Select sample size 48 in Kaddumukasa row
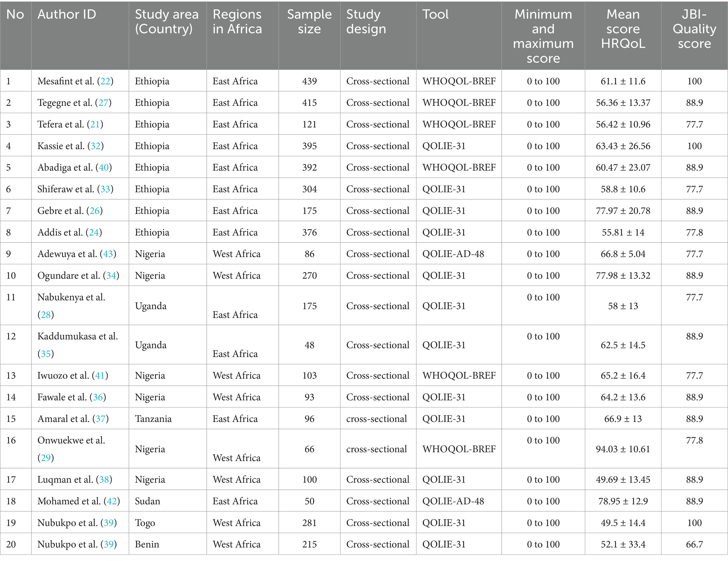The image size is (728, 561). (309, 345)
